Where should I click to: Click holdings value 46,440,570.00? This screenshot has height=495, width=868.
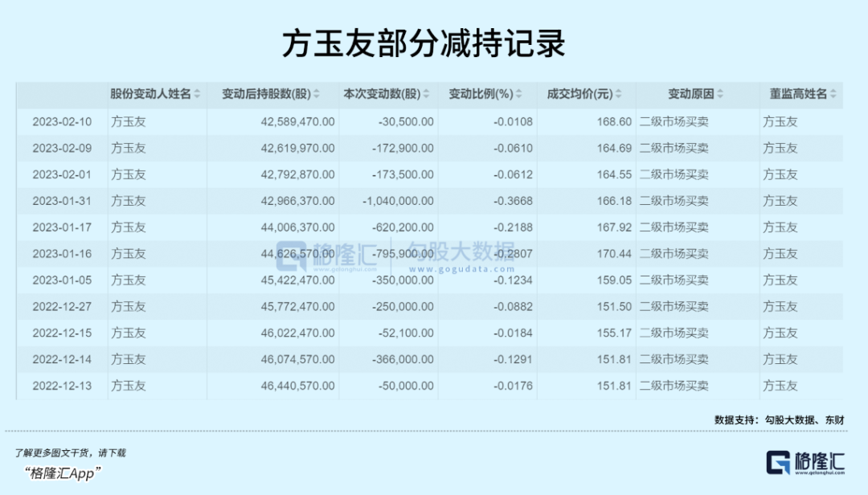(298, 386)
